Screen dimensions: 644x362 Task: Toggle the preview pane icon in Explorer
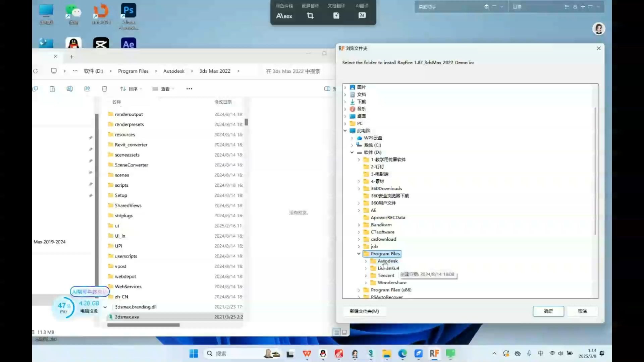(x=327, y=89)
